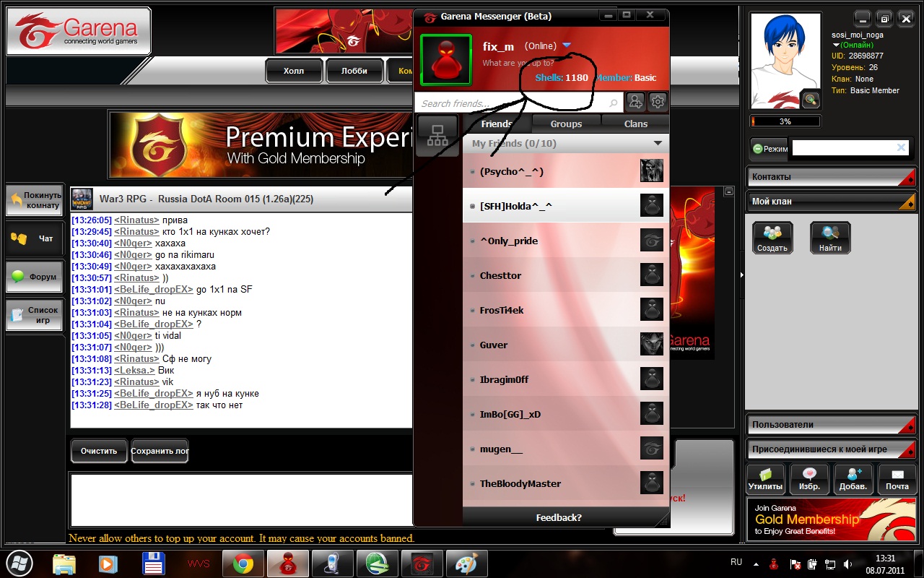The image size is (924, 578).
Task: Switch to the Friends tab
Action: coord(497,124)
